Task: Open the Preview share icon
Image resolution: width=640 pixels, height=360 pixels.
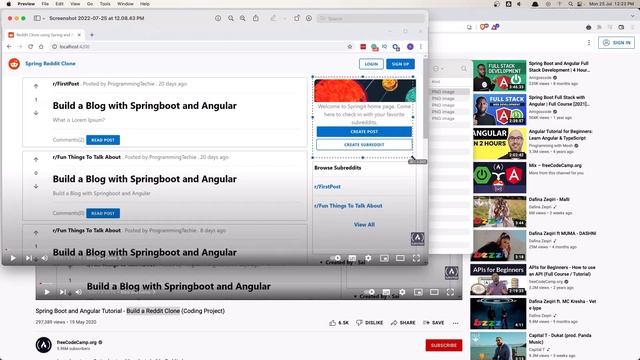Action: 256,18
